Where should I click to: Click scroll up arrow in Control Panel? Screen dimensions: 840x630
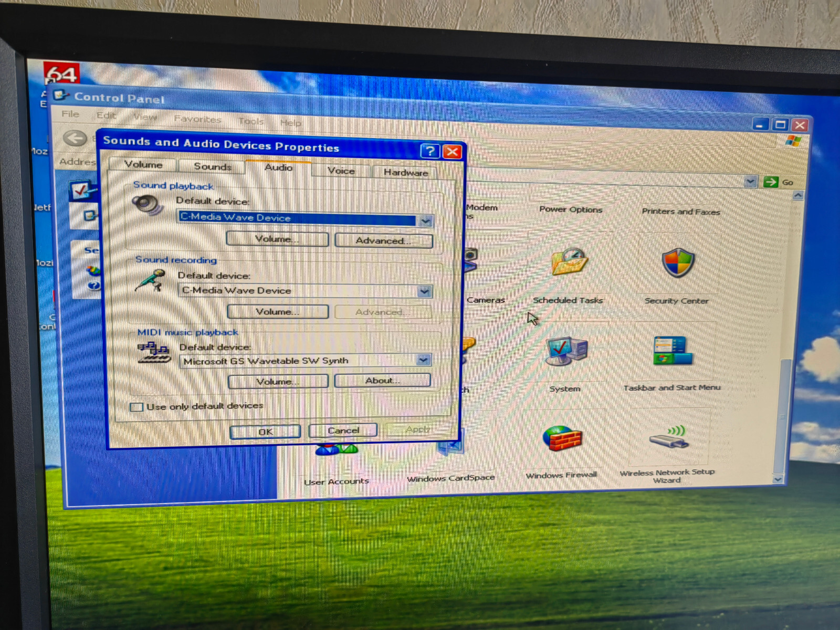[798, 196]
